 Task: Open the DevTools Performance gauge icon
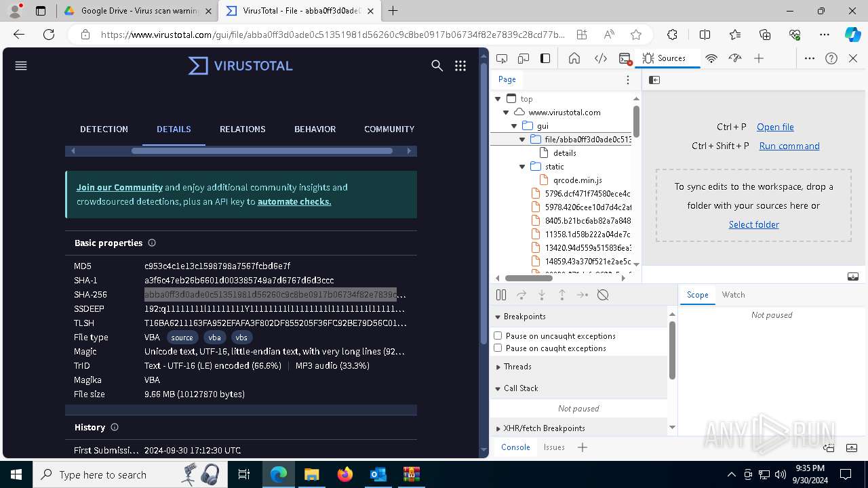tap(735, 58)
